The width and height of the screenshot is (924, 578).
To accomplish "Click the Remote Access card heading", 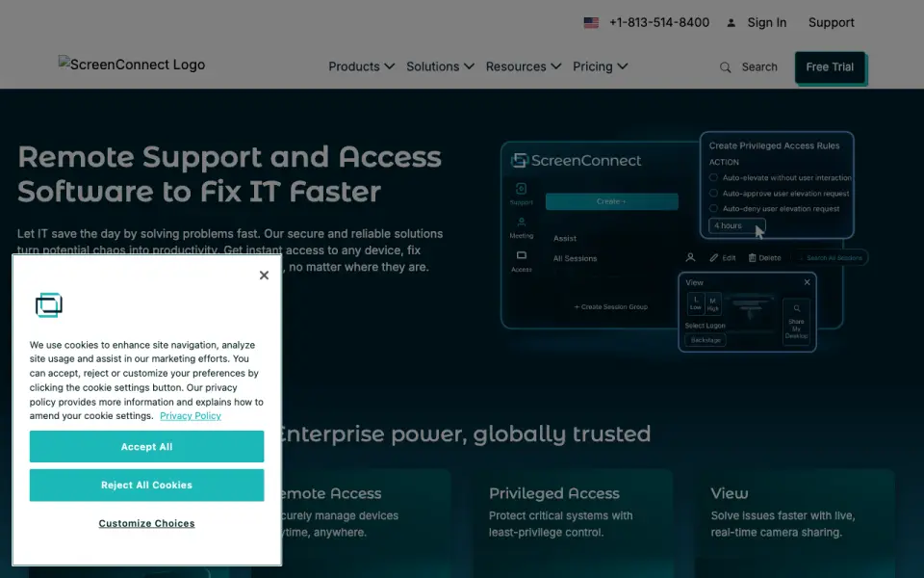I will [x=330, y=493].
